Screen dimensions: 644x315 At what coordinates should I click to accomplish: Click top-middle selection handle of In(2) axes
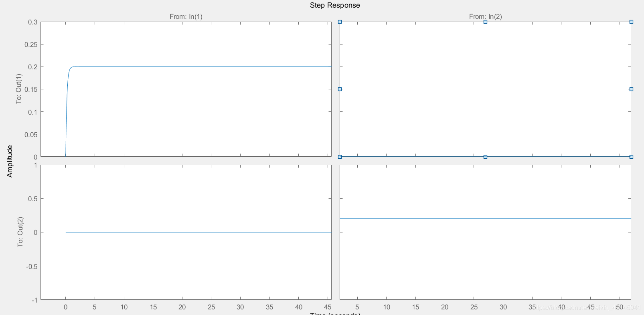click(485, 22)
